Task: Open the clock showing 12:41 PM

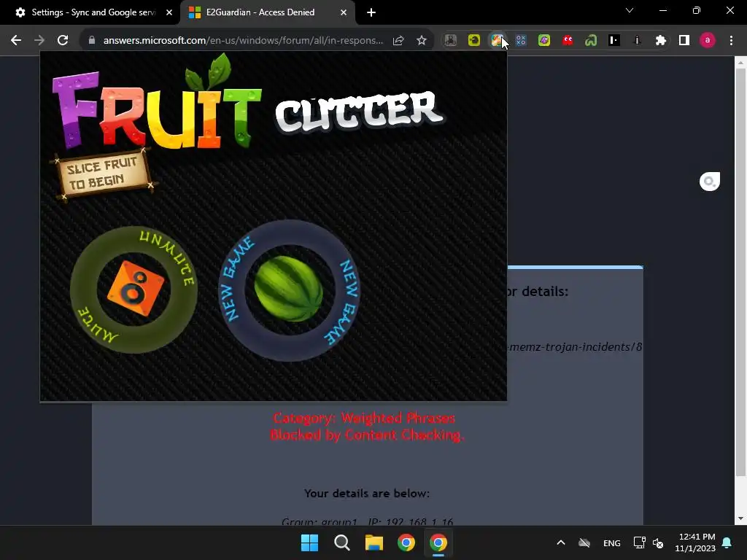Action: [695, 542]
